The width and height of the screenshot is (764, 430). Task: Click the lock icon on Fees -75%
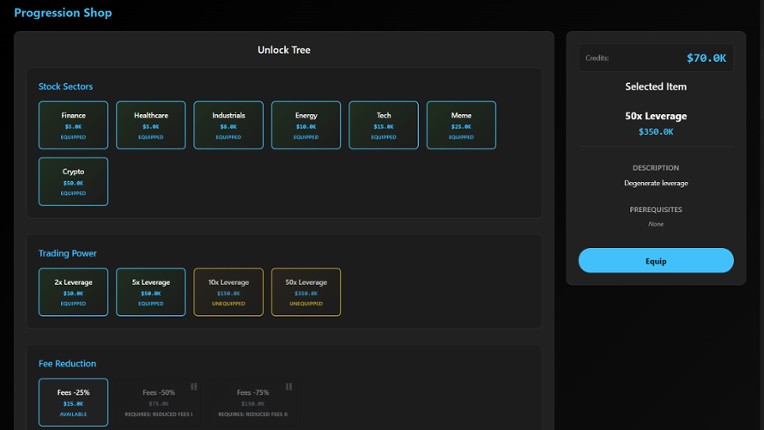tap(288, 386)
